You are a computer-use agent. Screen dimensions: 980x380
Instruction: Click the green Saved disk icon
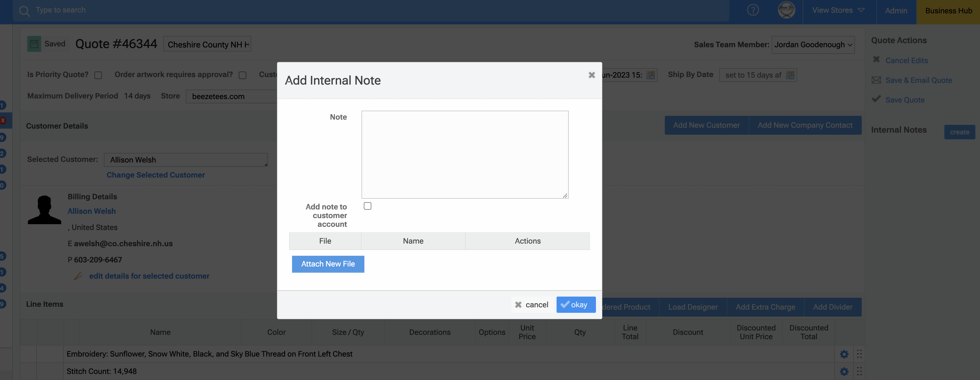tap(34, 44)
